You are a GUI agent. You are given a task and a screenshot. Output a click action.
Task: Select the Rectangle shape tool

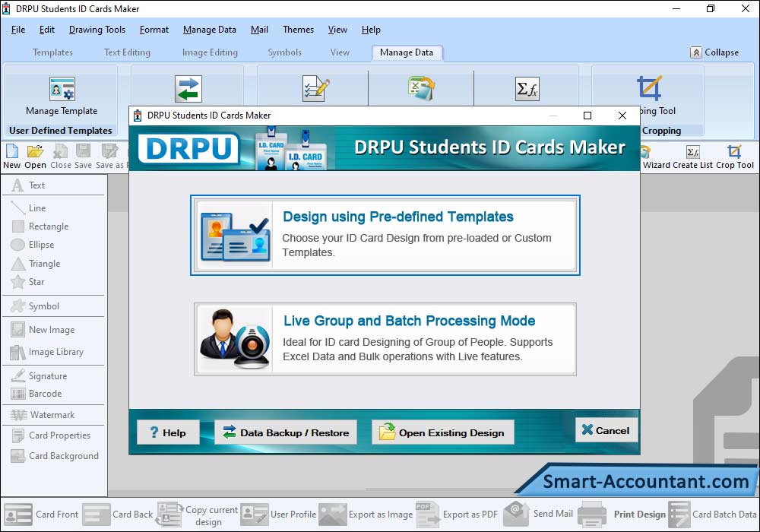point(40,226)
